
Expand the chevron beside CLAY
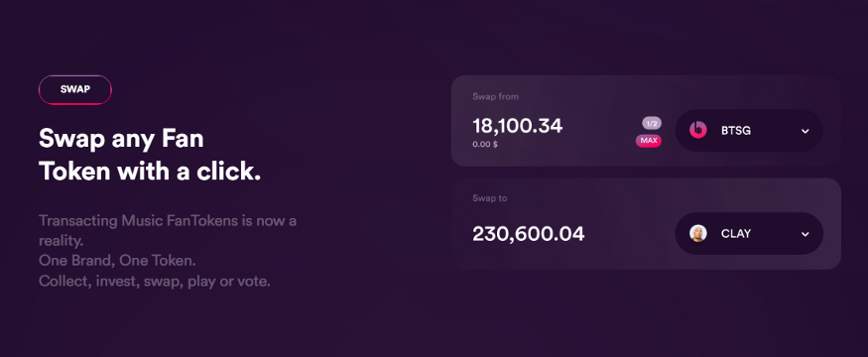(x=806, y=234)
